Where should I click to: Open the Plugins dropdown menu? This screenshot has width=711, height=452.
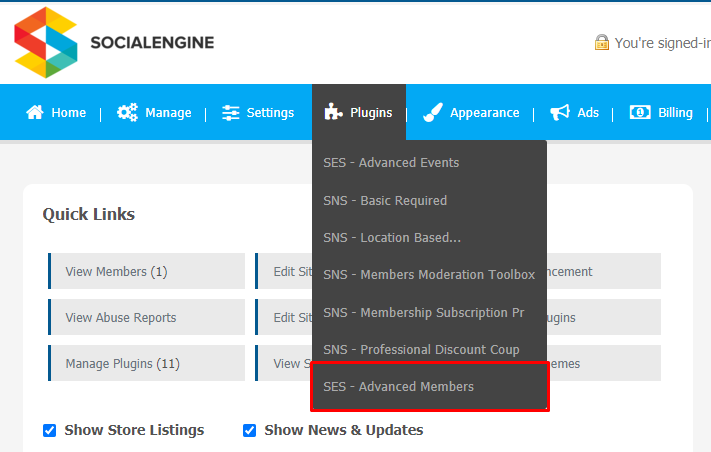click(359, 112)
